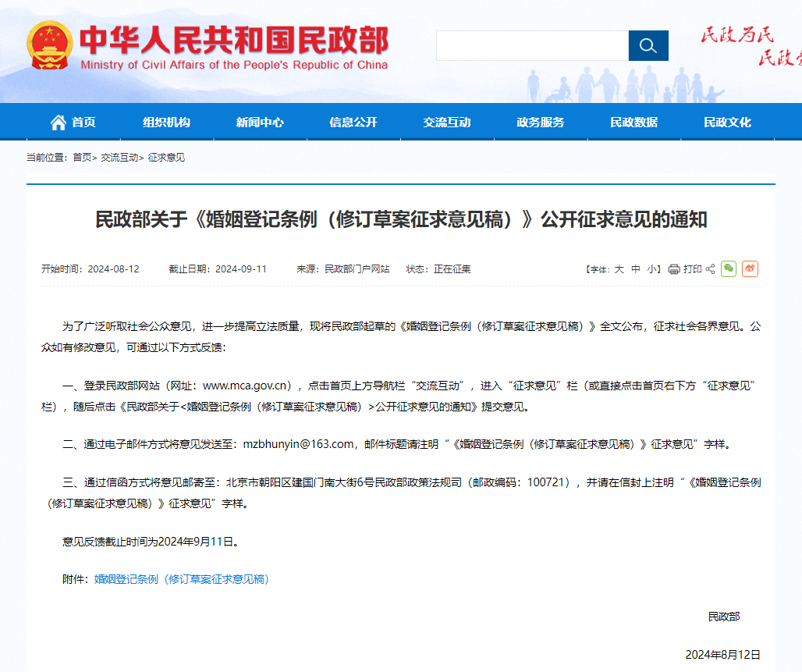This screenshot has width=802, height=672.
Task: Focus the site search input box
Action: [x=532, y=46]
